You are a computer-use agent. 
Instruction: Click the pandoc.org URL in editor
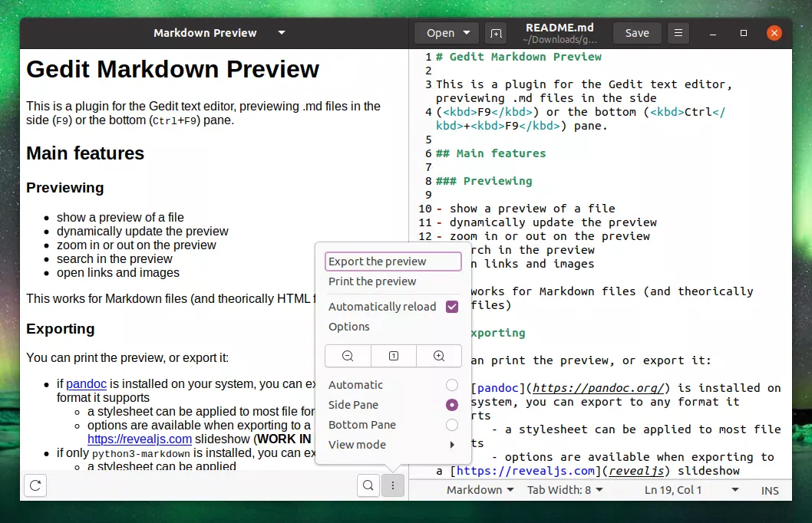click(x=598, y=388)
